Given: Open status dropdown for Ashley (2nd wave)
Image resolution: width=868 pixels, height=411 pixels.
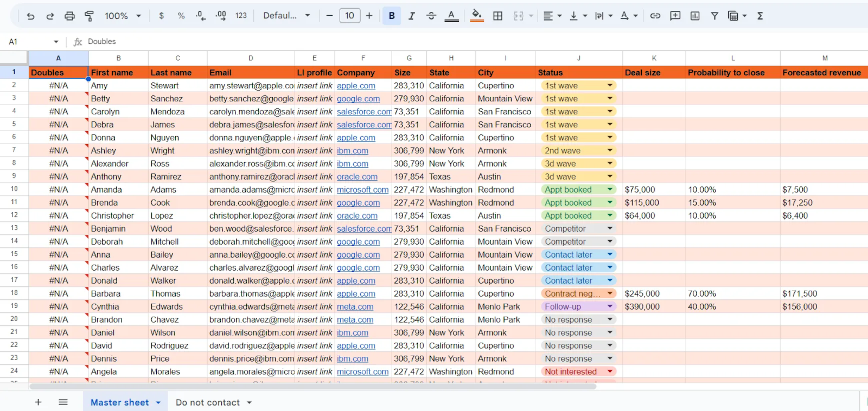Looking at the screenshot, I should coord(610,151).
